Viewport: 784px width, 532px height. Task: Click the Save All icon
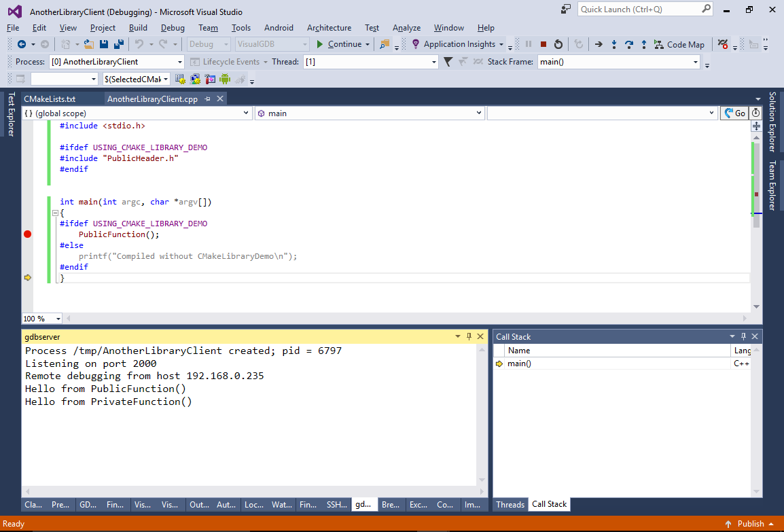pyautogui.click(x=119, y=44)
